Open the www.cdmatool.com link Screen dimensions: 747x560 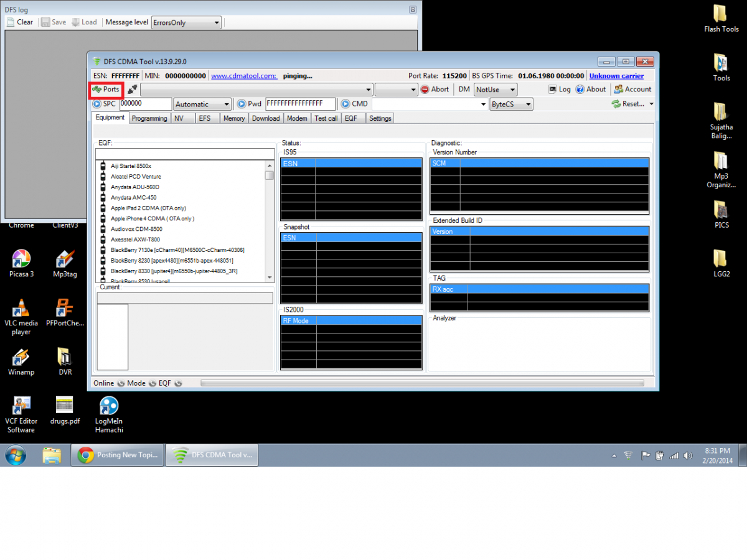[244, 76]
